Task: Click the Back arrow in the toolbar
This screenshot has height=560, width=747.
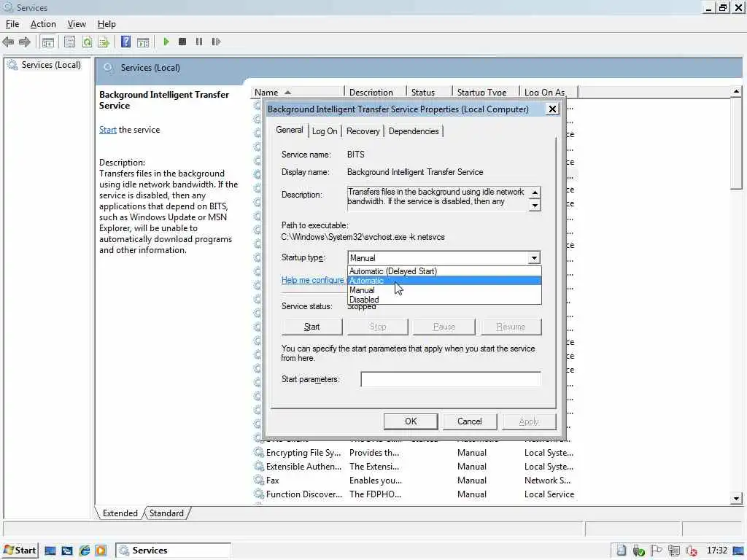Action: click(8, 42)
